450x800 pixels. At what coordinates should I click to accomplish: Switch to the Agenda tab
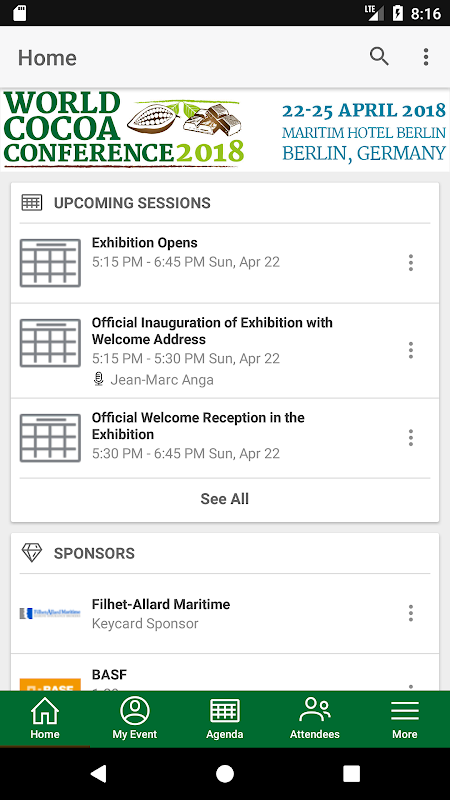(x=224, y=719)
